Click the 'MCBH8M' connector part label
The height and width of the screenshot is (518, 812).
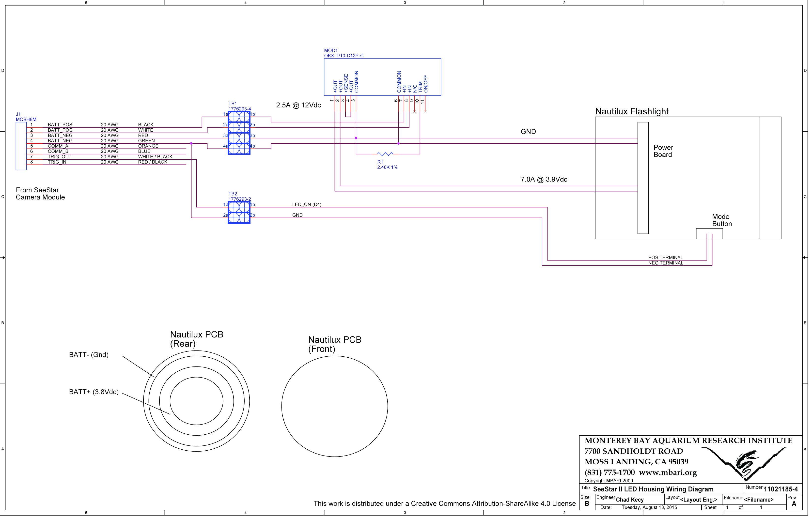pyautogui.click(x=26, y=119)
